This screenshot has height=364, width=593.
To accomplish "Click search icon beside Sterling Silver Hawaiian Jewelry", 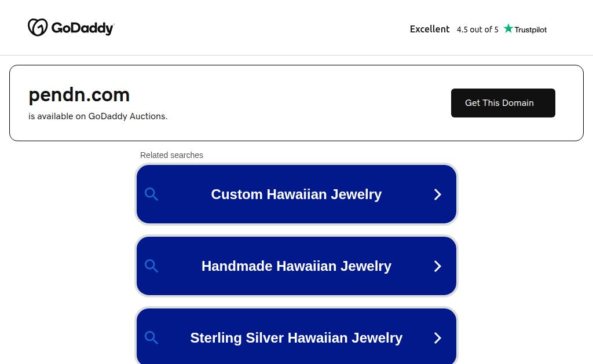I will click(x=151, y=337).
